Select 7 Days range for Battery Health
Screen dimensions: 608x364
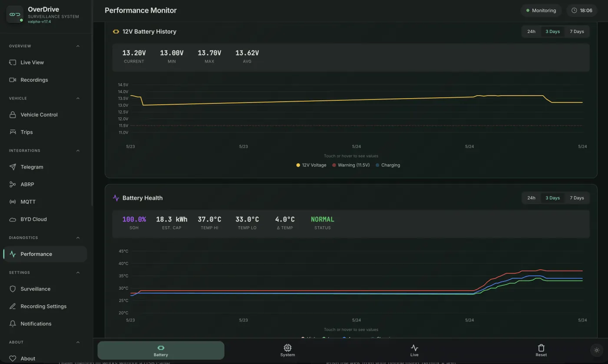pos(577,198)
